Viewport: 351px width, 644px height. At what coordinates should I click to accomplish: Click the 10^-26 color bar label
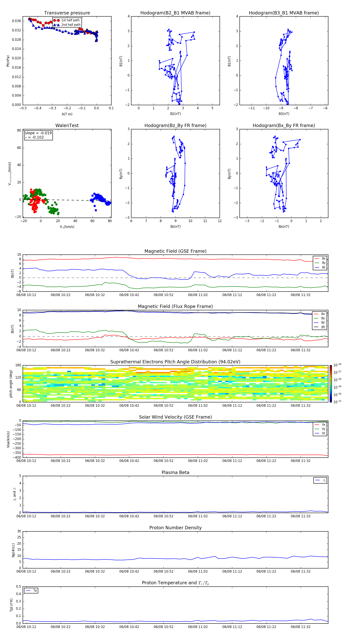(x=337, y=365)
